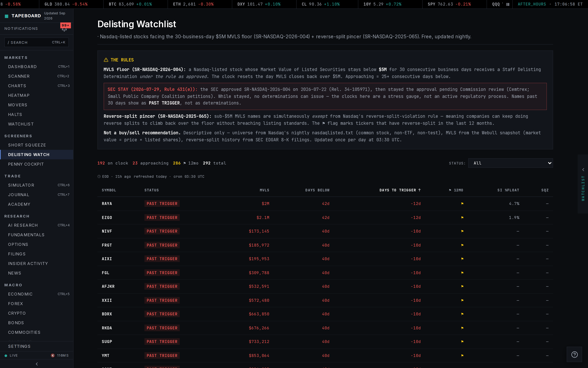The width and height of the screenshot is (588, 368).
Task: Click the clock icon beside EOD
Action: (99, 176)
